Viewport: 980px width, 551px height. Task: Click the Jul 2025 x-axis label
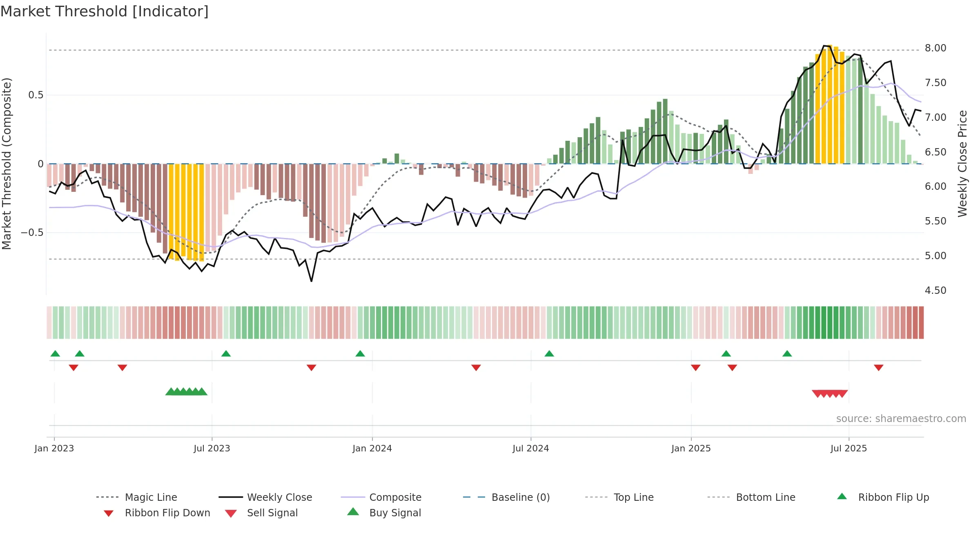coord(849,449)
